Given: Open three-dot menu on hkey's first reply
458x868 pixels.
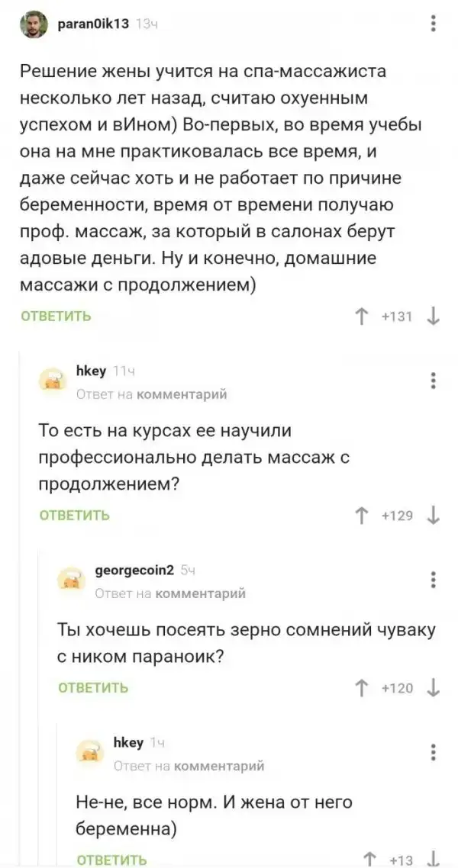Looking at the screenshot, I should pyautogui.click(x=434, y=381).
